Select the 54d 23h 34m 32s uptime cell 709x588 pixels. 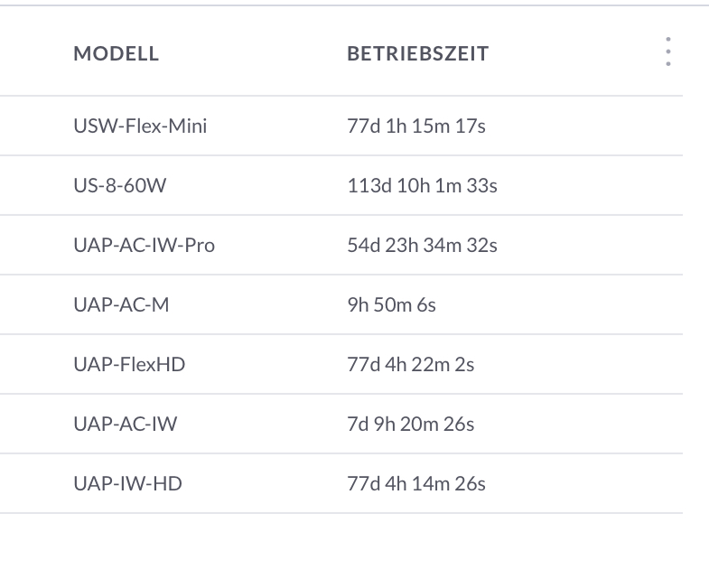(422, 246)
